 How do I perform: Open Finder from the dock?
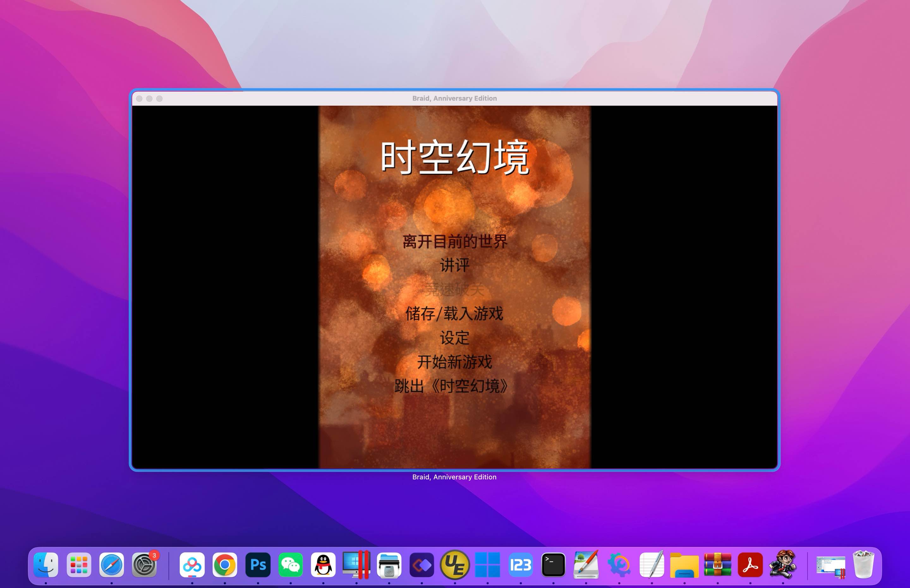tap(46, 564)
